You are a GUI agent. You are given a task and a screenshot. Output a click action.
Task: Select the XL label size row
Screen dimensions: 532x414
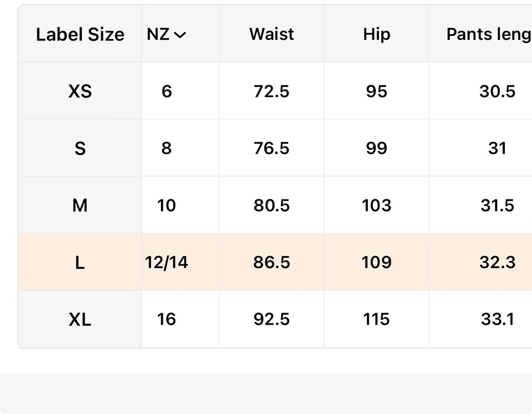click(x=80, y=319)
